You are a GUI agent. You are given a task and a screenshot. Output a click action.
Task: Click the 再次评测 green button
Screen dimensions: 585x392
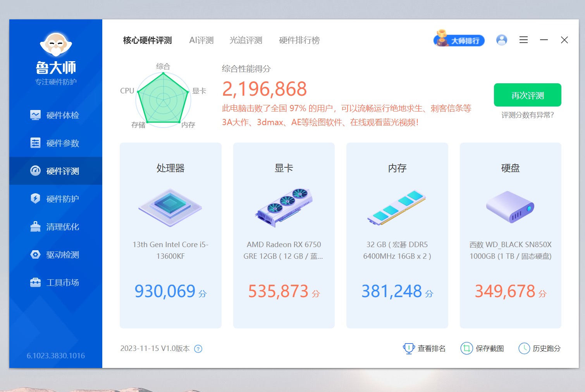click(527, 95)
